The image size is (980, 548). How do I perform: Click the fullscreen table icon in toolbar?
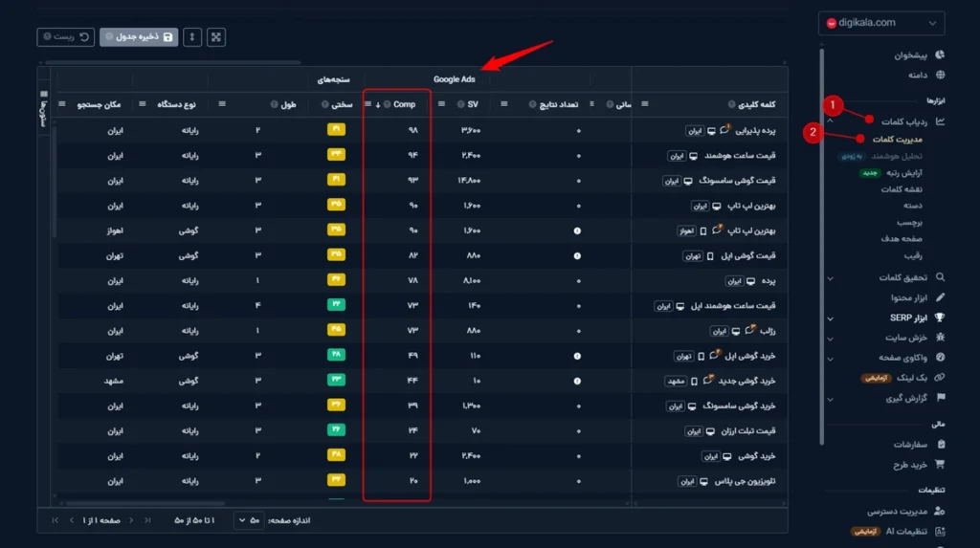[215, 37]
